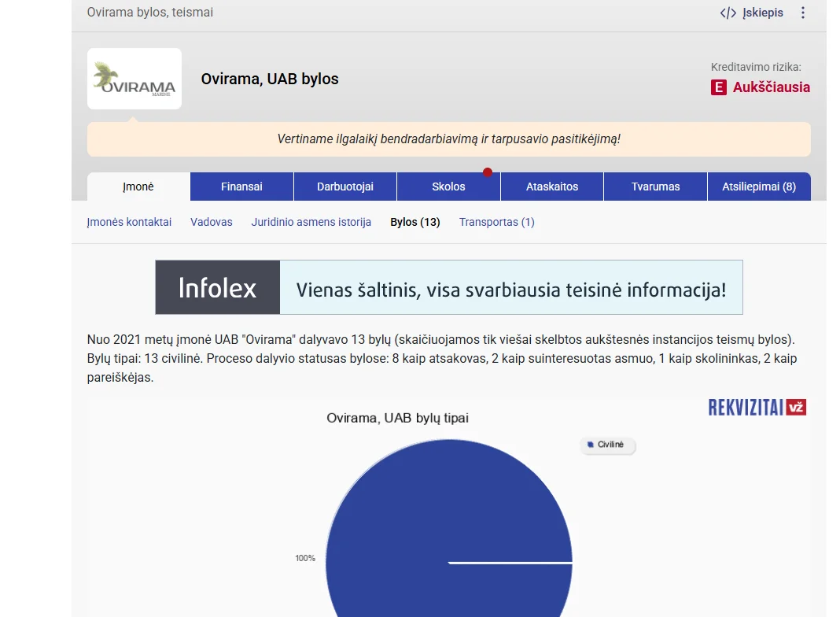The width and height of the screenshot is (840, 617).
Task: Open the Aukščiausia credit risk link
Action: (x=771, y=87)
